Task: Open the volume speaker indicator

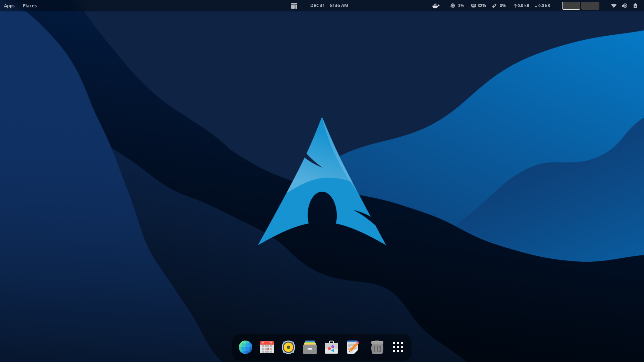Action: (624, 6)
